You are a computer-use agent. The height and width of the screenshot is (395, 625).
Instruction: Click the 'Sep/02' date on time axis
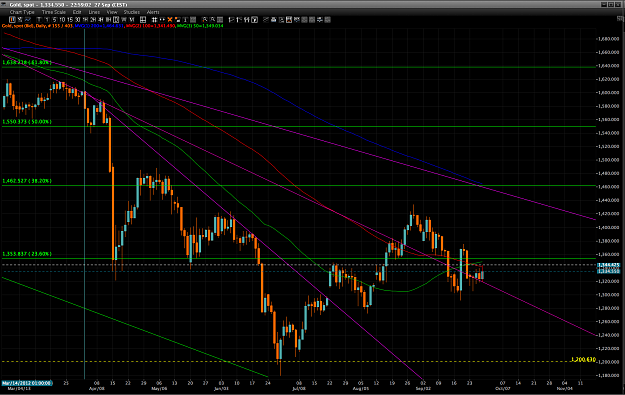point(423,388)
